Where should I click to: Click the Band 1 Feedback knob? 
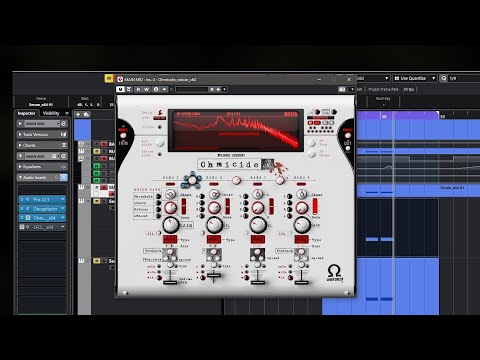point(170,252)
